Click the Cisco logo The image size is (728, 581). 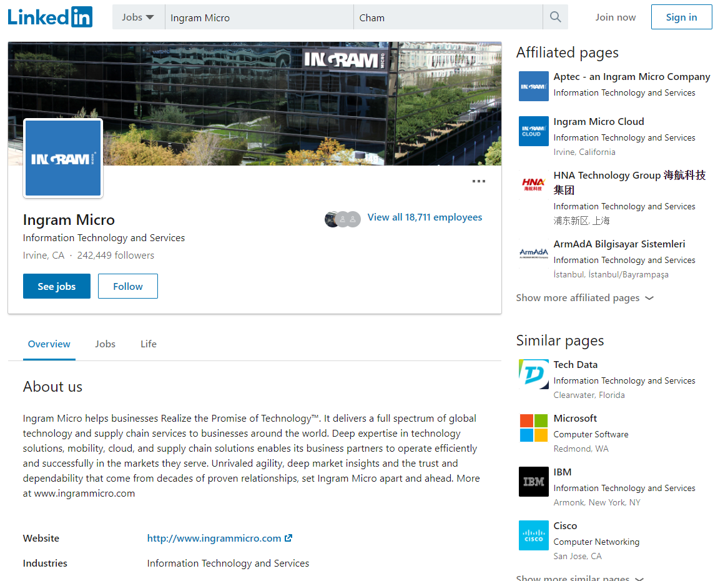point(533,535)
